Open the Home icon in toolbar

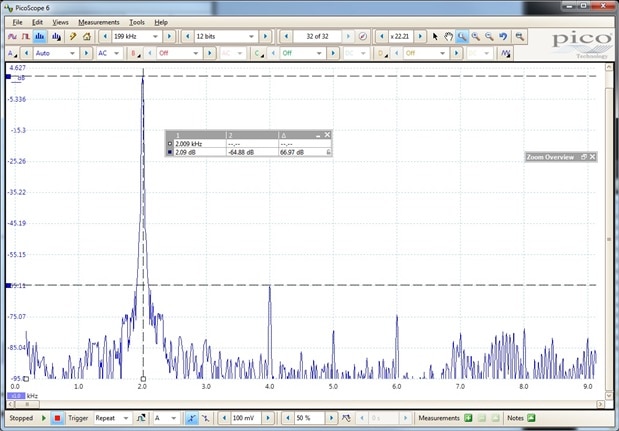87,36
